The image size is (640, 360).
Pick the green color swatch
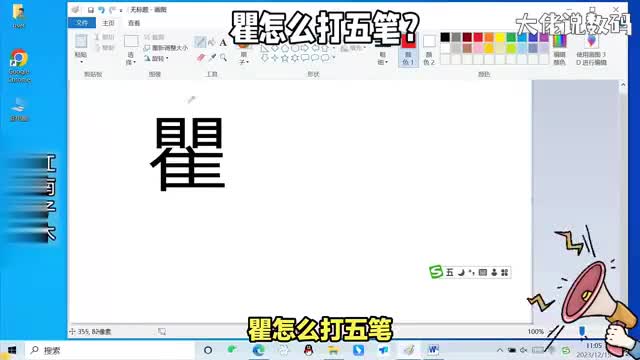click(511, 38)
